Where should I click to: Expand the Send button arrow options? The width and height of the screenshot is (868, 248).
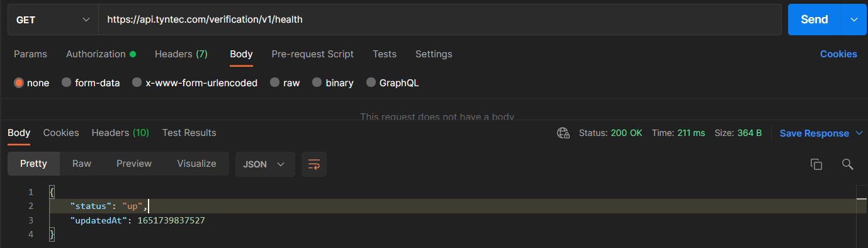click(x=854, y=20)
